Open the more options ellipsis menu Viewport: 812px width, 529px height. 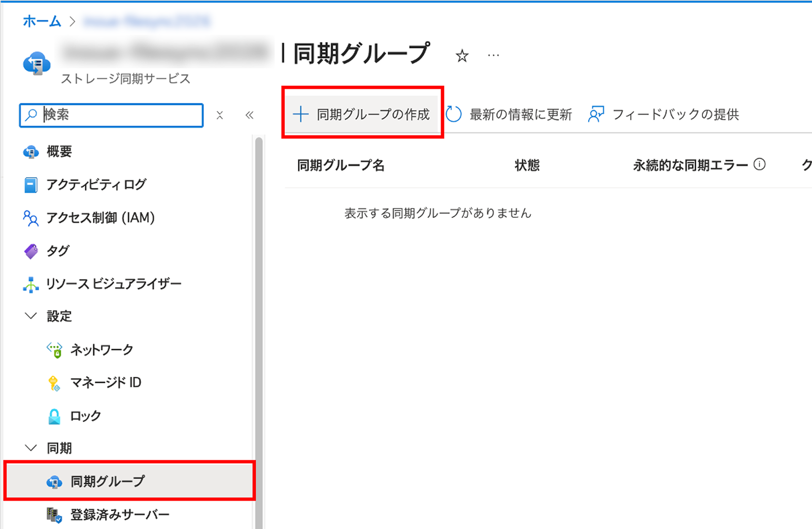coord(493,55)
